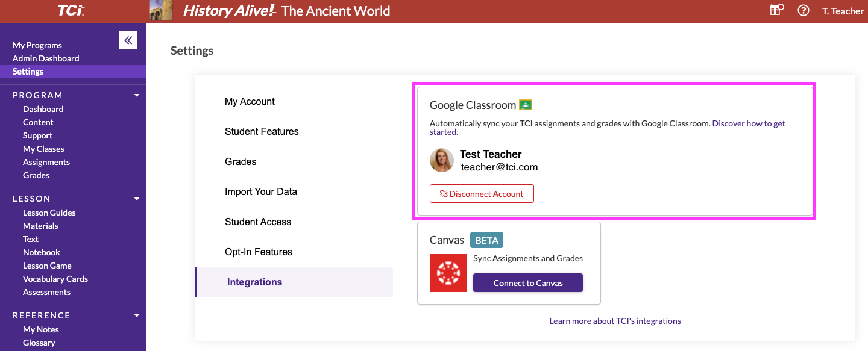
Task: Open the T. Teacher account menu
Action: [843, 10]
